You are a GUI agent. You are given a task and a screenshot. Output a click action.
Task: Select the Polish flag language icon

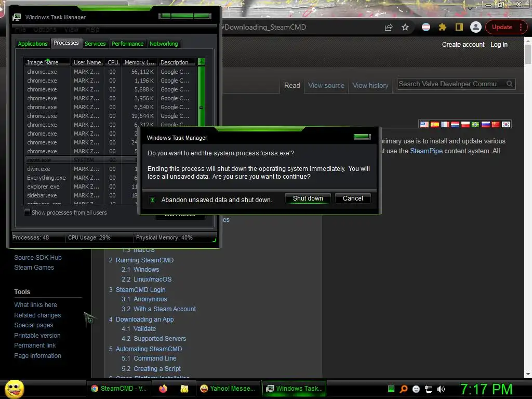point(465,124)
